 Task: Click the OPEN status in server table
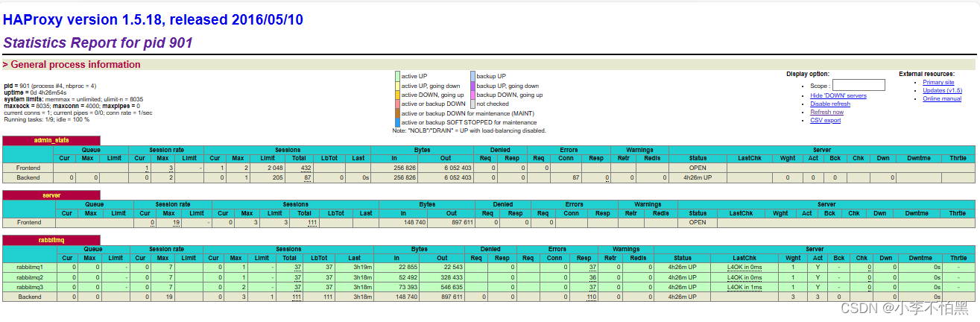[698, 222]
